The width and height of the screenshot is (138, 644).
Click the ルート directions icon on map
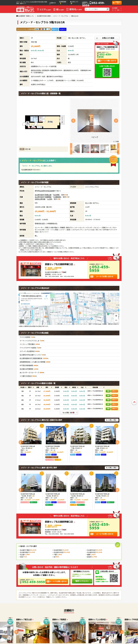(x=46, y=297)
